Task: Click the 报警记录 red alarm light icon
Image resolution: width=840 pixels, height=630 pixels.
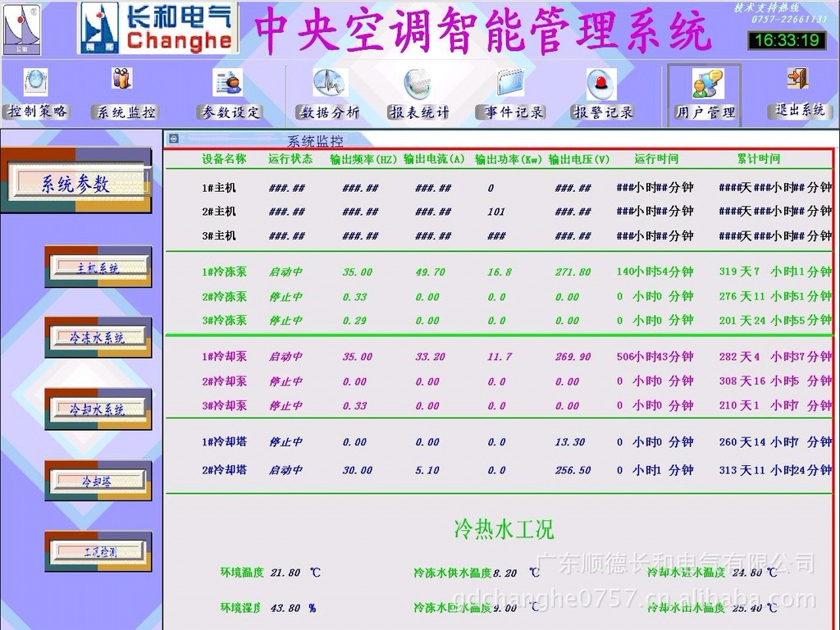Action: (601, 84)
